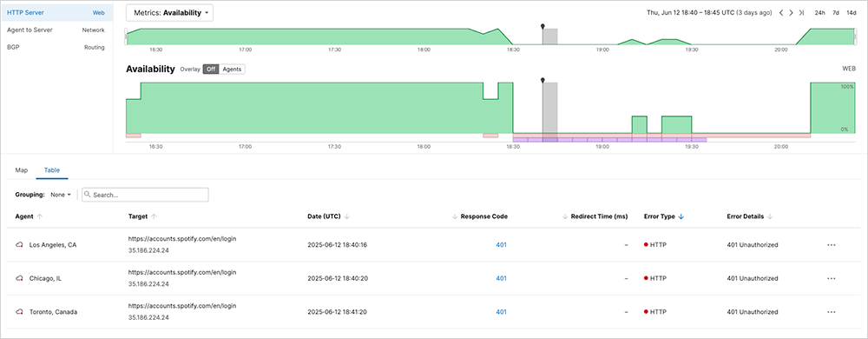Go to the previous time interval arrow
This screenshot has width=868, height=339.
[x=780, y=13]
